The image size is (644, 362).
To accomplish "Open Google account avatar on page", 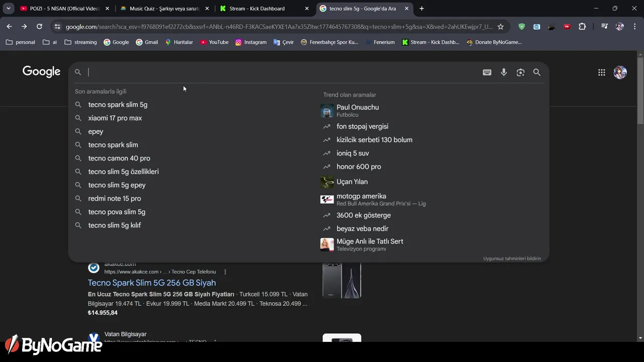I will tap(620, 72).
